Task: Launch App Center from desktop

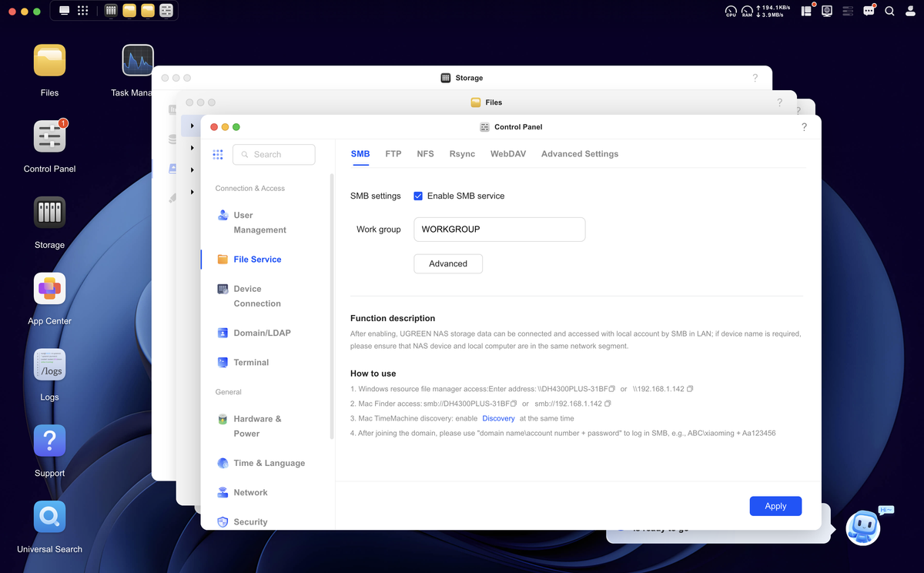Action: (49, 289)
